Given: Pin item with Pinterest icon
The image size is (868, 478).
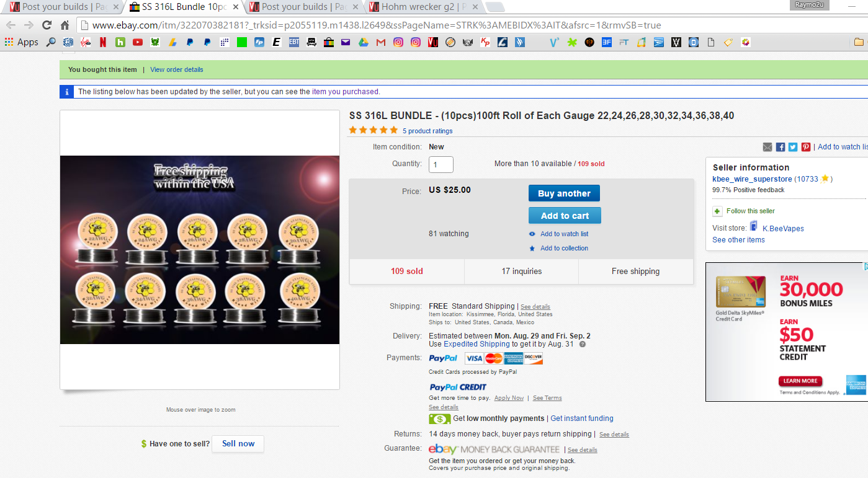Looking at the screenshot, I should (805, 147).
